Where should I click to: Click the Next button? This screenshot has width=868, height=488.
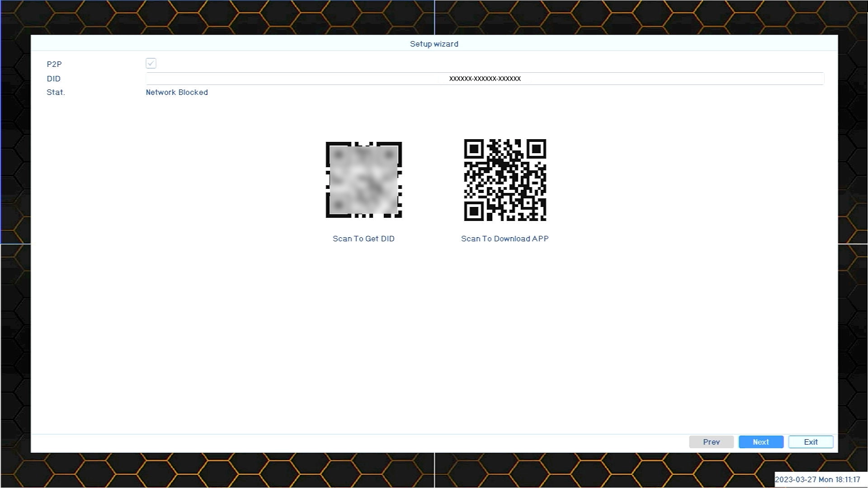(x=761, y=442)
